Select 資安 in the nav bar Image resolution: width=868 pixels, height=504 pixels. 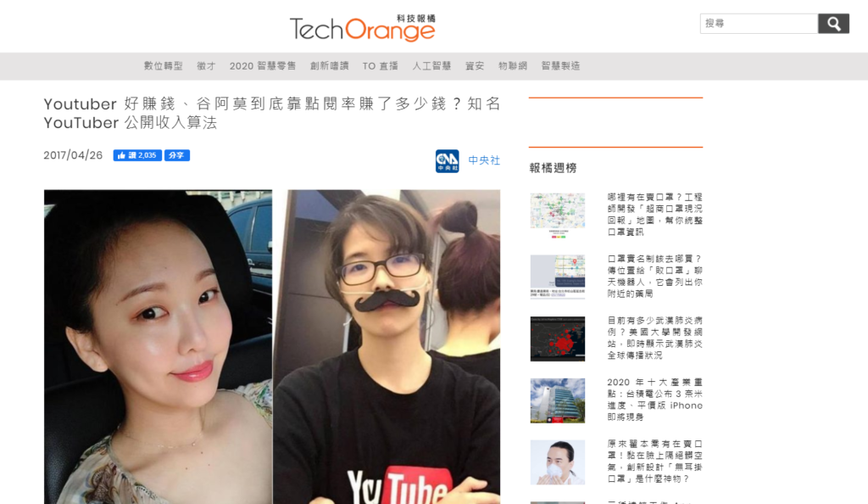475,66
